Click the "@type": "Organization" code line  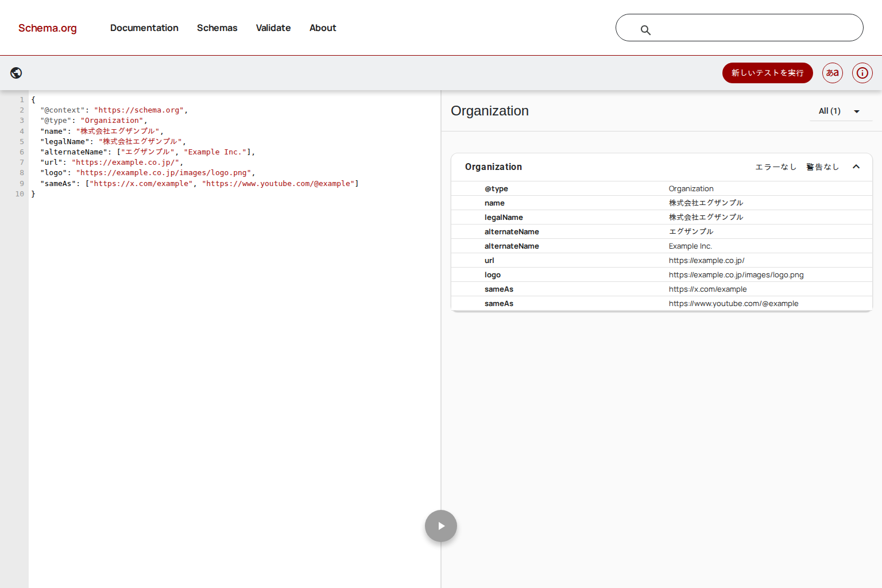94,121
